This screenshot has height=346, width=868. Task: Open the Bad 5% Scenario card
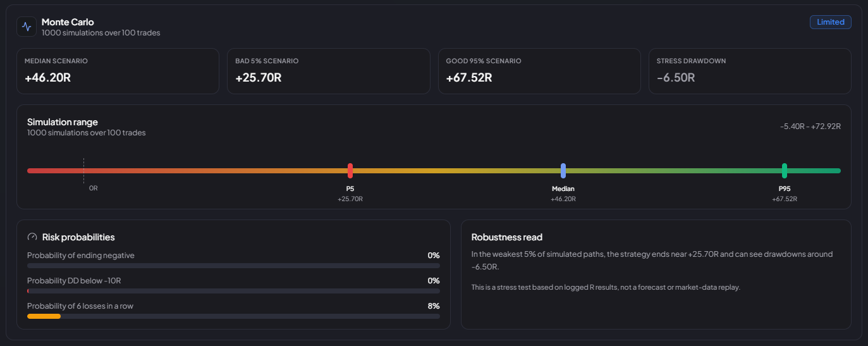328,71
